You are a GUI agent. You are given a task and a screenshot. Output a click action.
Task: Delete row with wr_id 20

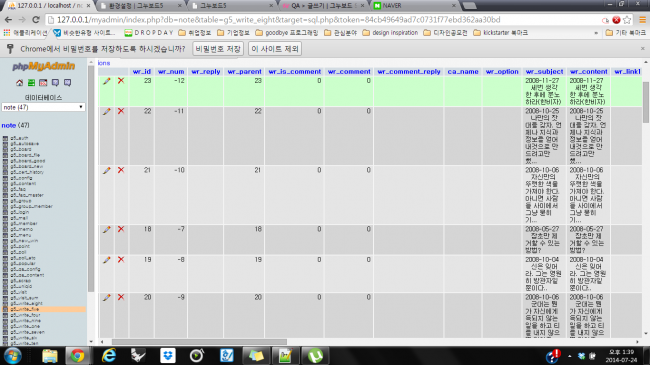pos(121,297)
